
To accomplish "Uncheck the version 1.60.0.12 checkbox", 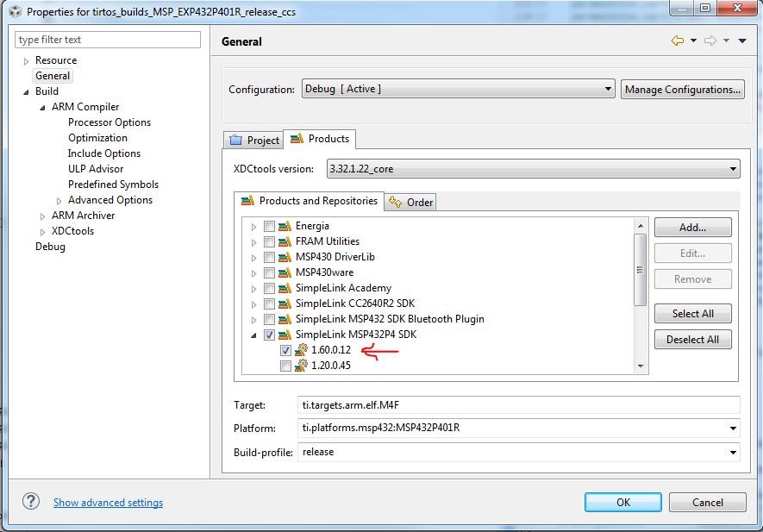I will click(285, 350).
